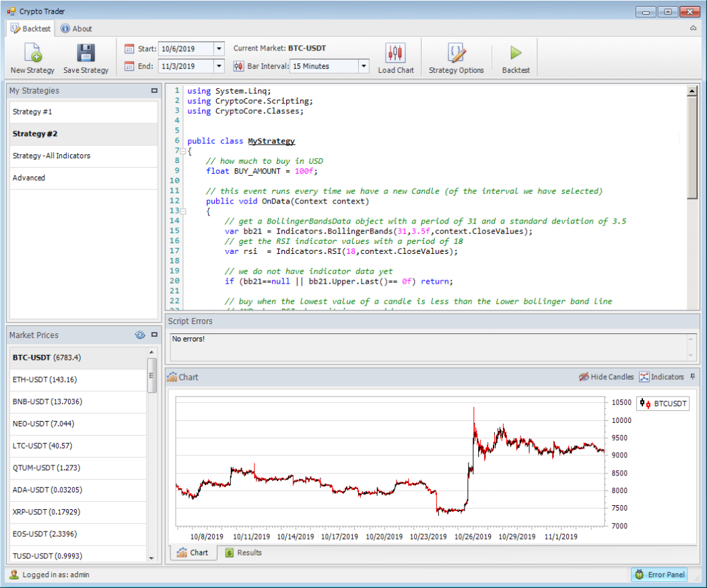This screenshot has width=707, height=588.
Task: Click the Start date calendar icon
Action: tap(129, 48)
